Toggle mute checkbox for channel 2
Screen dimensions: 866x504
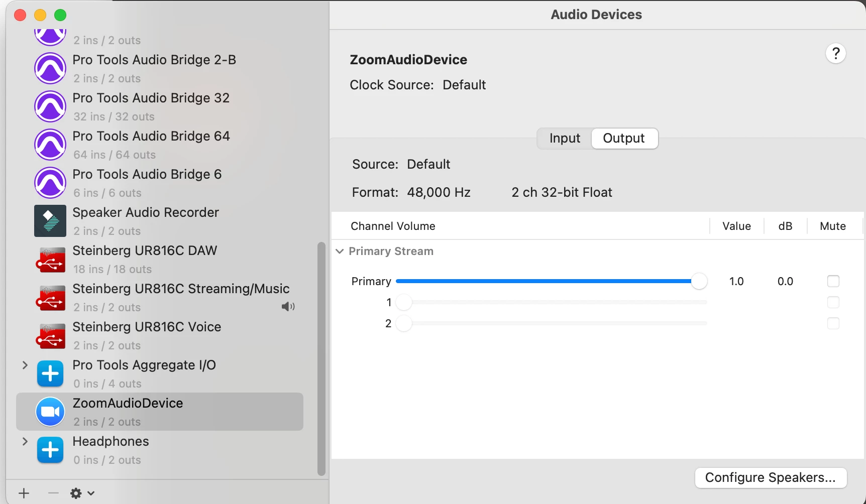tap(833, 323)
